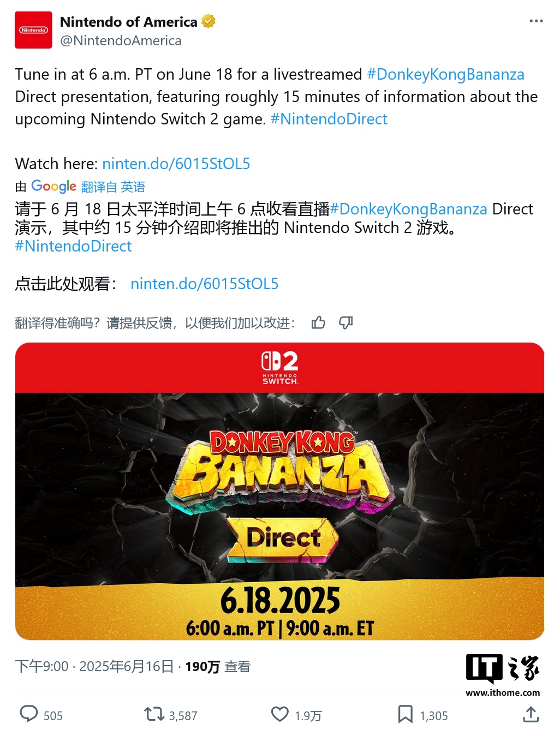Click the @NintendoAmerica handle
Viewport: 560px width, 736px height.
pyautogui.click(x=121, y=41)
